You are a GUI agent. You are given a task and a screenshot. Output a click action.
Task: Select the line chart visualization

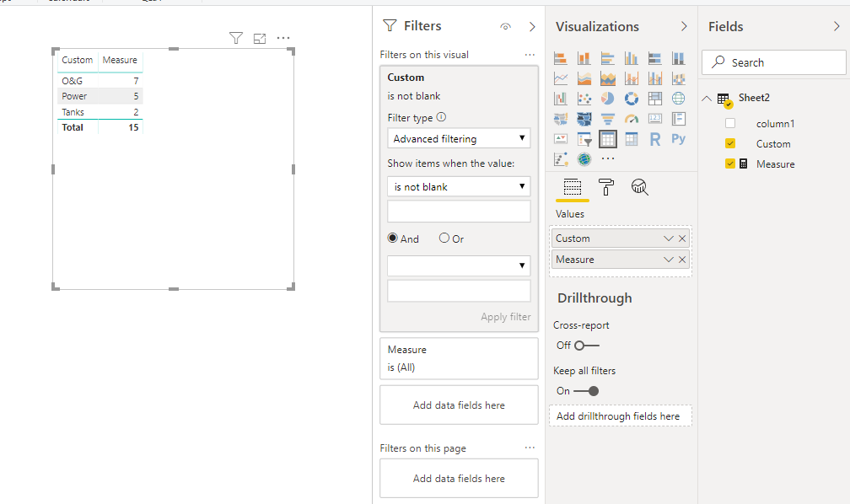coord(561,78)
